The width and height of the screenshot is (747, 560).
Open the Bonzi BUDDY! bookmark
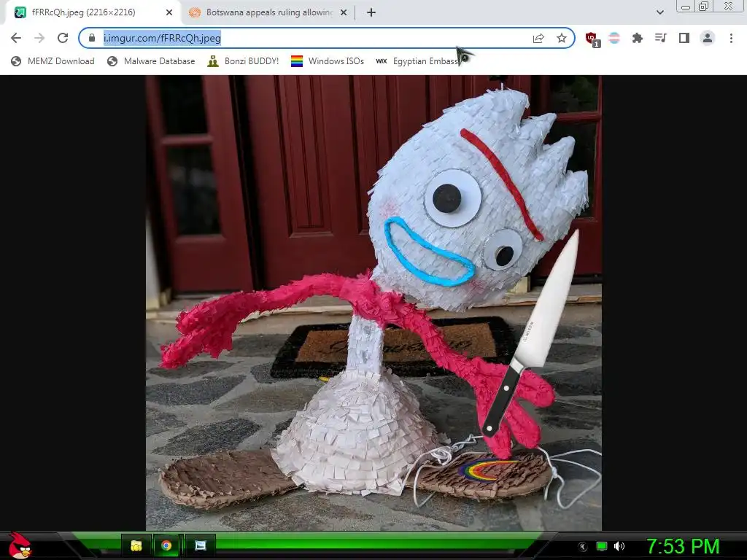click(243, 61)
